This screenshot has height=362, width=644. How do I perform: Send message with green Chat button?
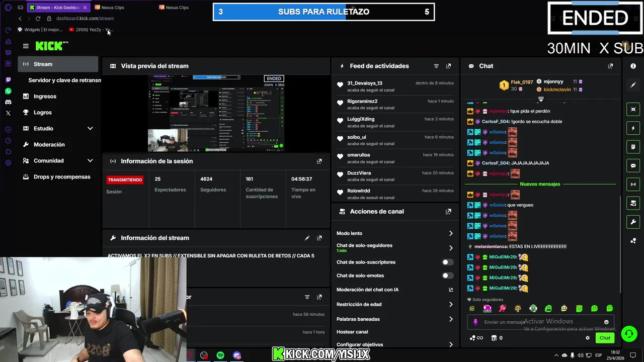[x=605, y=338]
